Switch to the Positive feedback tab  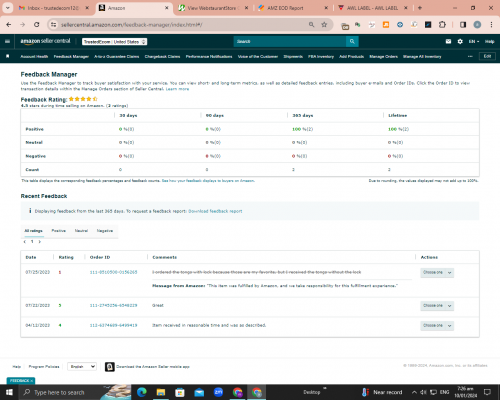point(58,231)
